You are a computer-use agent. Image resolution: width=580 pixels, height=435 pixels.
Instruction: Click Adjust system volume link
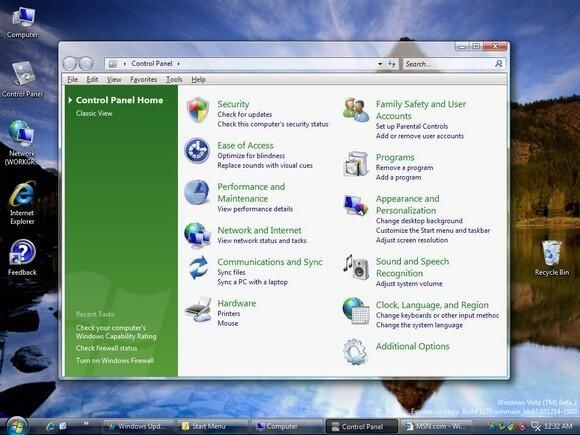click(x=409, y=284)
